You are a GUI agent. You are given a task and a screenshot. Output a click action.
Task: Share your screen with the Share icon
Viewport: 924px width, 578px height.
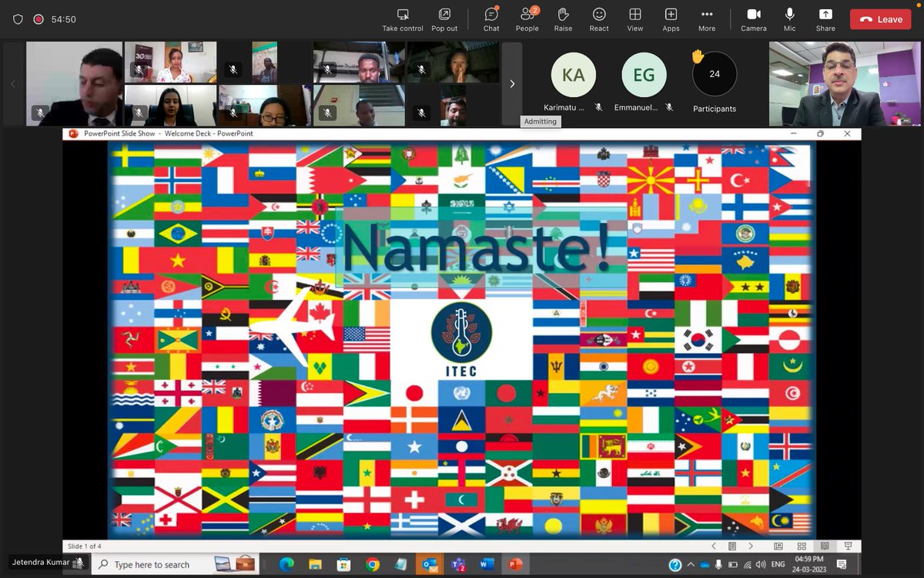(x=825, y=19)
